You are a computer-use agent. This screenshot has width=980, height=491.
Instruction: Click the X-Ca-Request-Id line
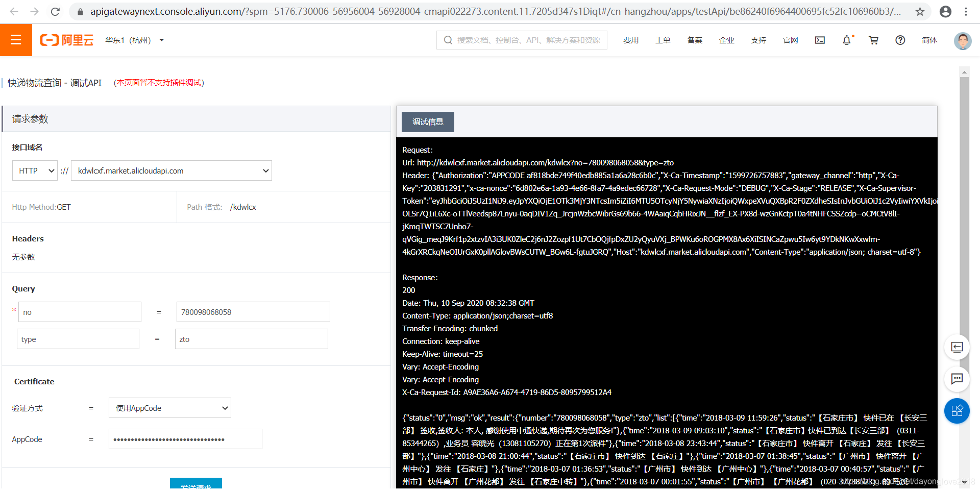tap(507, 392)
